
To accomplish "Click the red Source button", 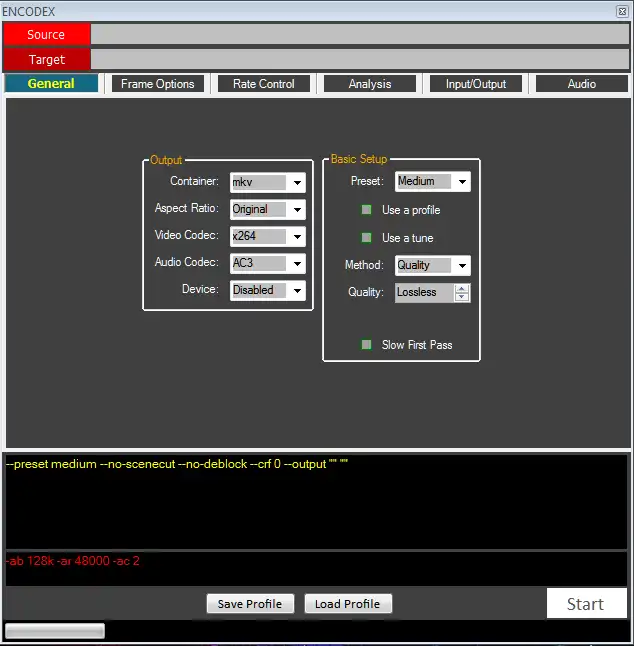I will coord(47,34).
